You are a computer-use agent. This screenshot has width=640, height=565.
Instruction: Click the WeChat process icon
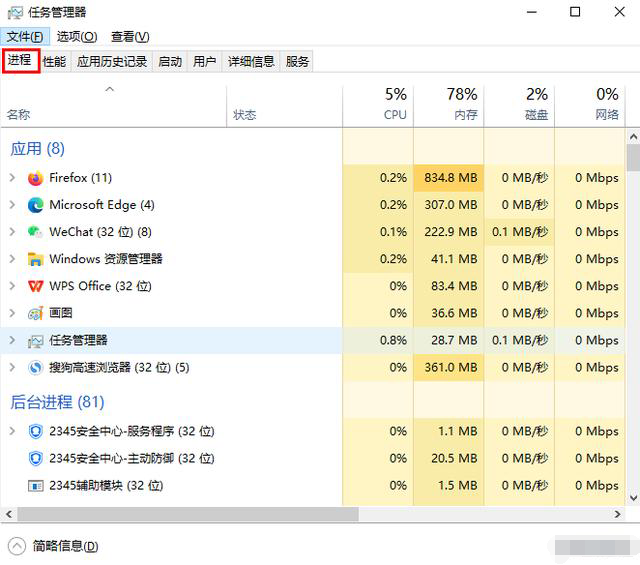click(x=36, y=232)
